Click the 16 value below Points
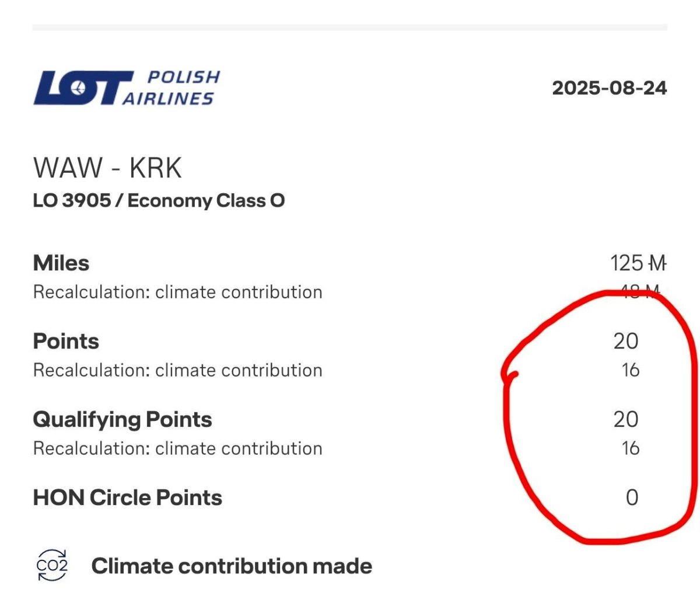This screenshot has height=592, width=700. pos(630,370)
